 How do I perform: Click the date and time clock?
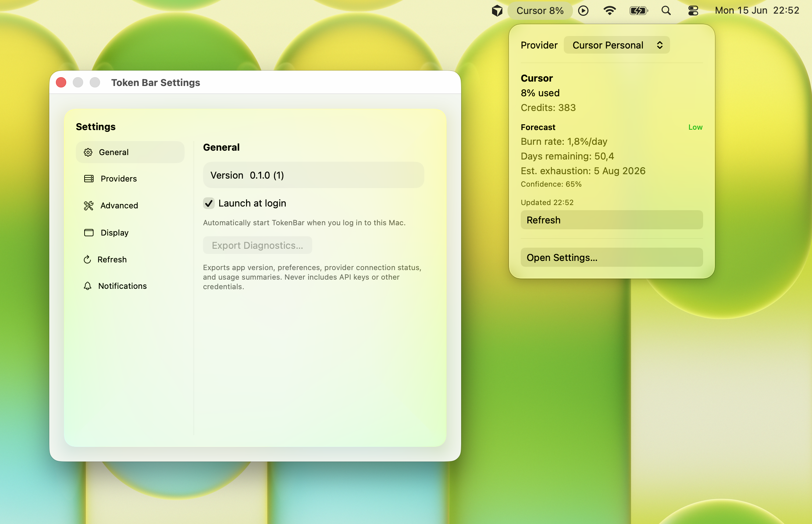click(x=757, y=11)
